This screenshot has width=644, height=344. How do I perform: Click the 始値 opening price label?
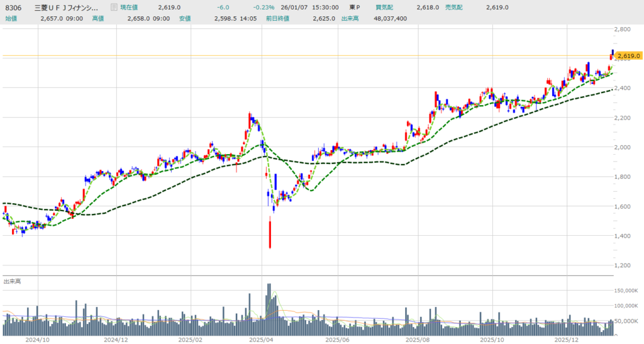pyautogui.click(x=11, y=19)
